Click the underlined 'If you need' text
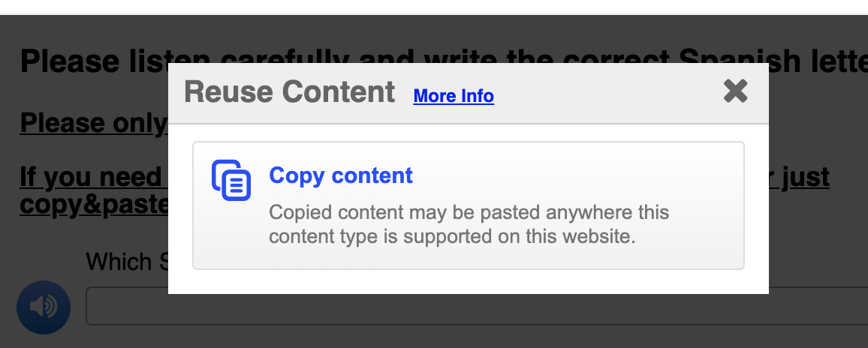 (x=91, y=177)
